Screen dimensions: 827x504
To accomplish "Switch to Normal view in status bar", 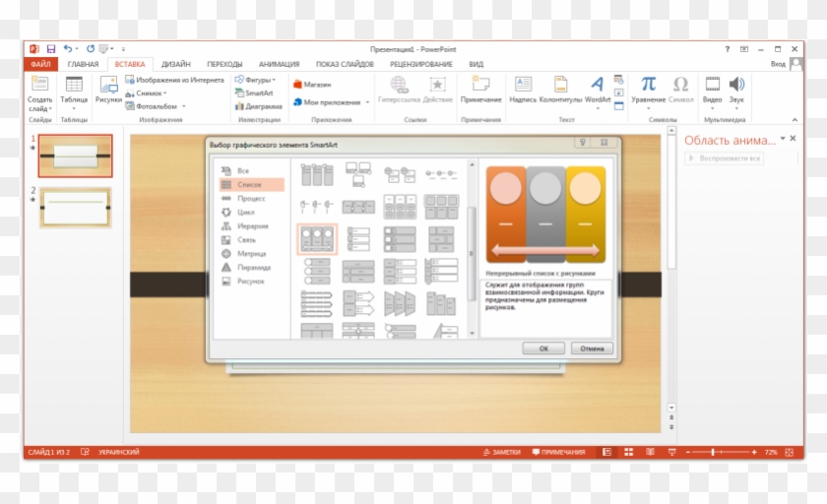I will [x=607, y=452].
